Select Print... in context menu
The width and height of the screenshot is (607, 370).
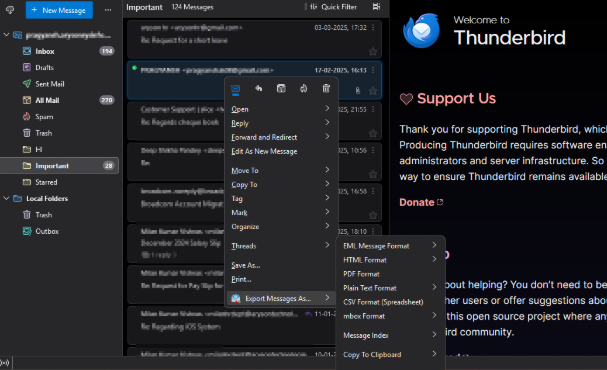[x=281, y=279]
